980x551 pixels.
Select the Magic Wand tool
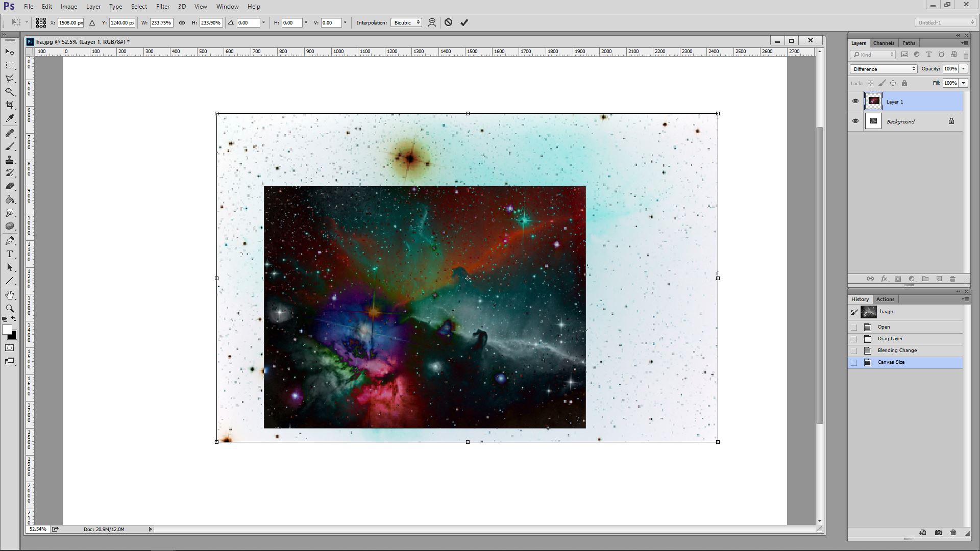10,92
